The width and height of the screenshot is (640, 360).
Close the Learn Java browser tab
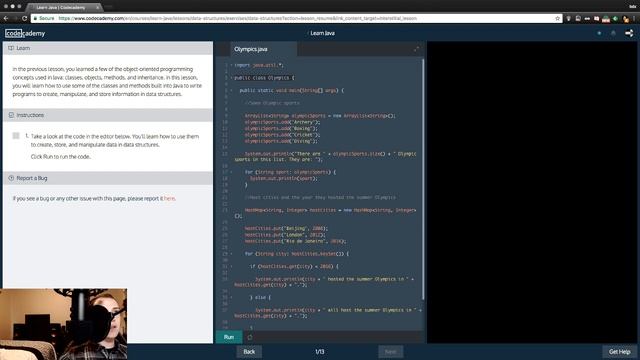coord(98,7)
